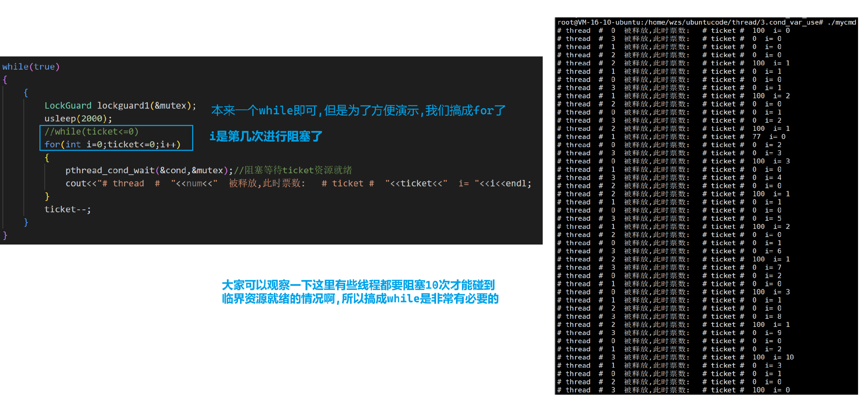Click the commented "//while(ticket<=0)" line
Screen dimensions: 868x411
pos(91,132)
